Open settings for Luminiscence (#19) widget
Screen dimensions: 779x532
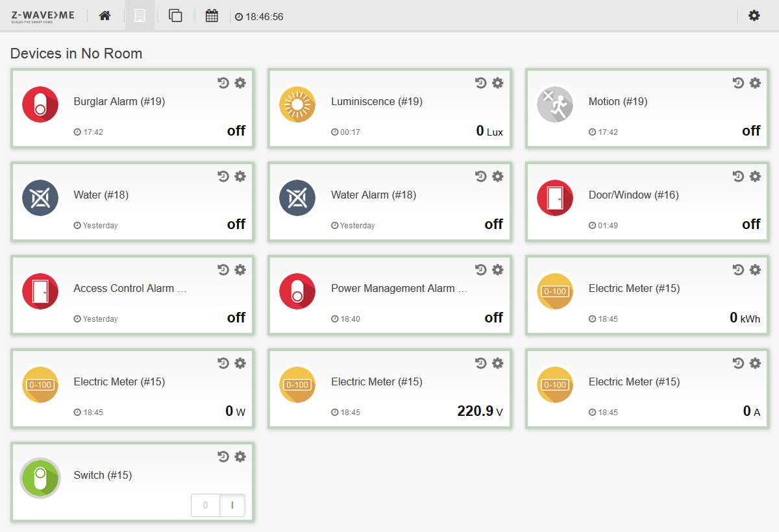[498, 83]
